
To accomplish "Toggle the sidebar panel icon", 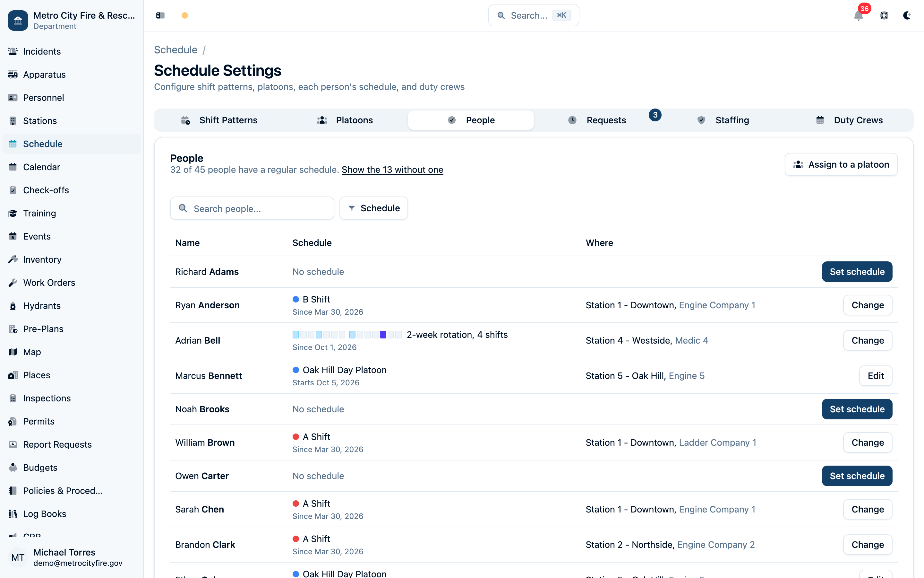I will [160, 15].
